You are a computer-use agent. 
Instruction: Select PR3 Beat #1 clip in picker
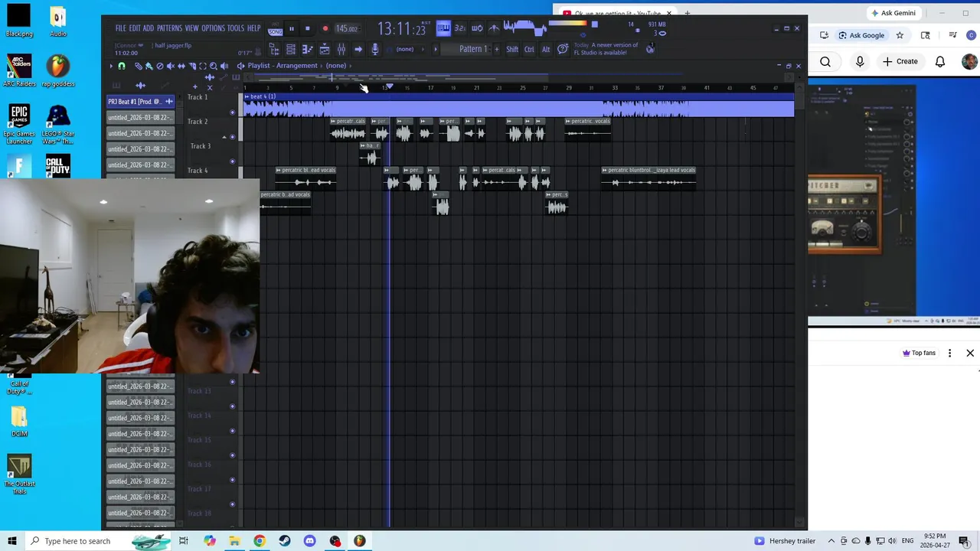140,101
